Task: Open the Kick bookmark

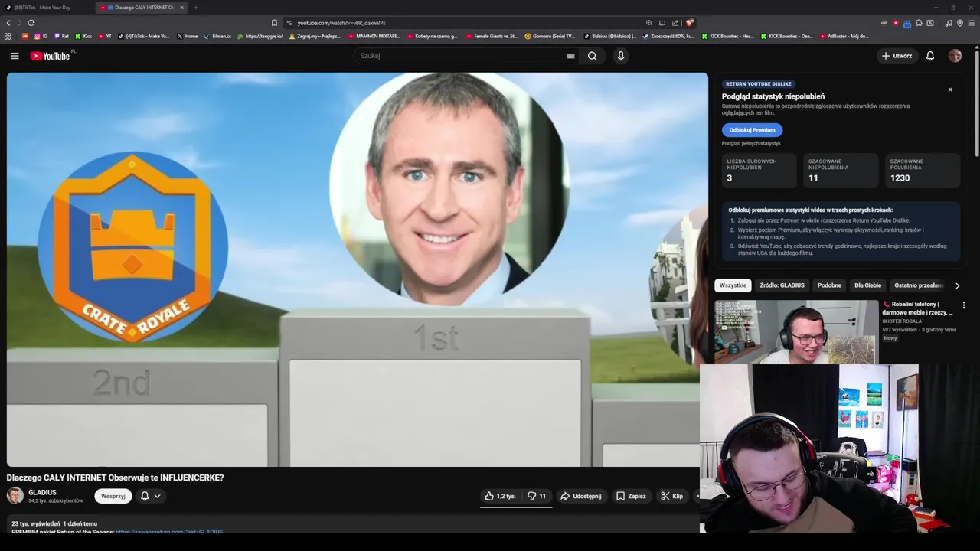Action: click(x=83, y=36)
